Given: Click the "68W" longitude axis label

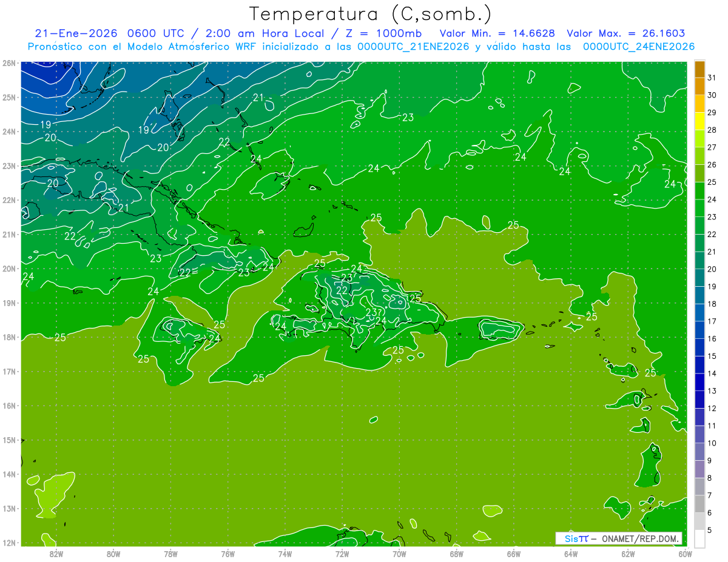Looking at the screenshot, I should point(457,554).
